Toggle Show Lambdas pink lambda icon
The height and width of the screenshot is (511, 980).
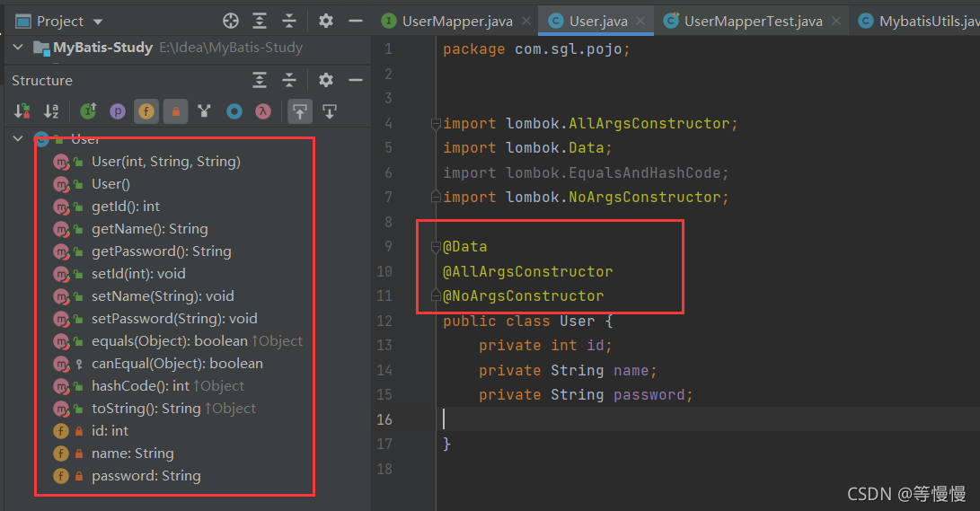point(263,111)
